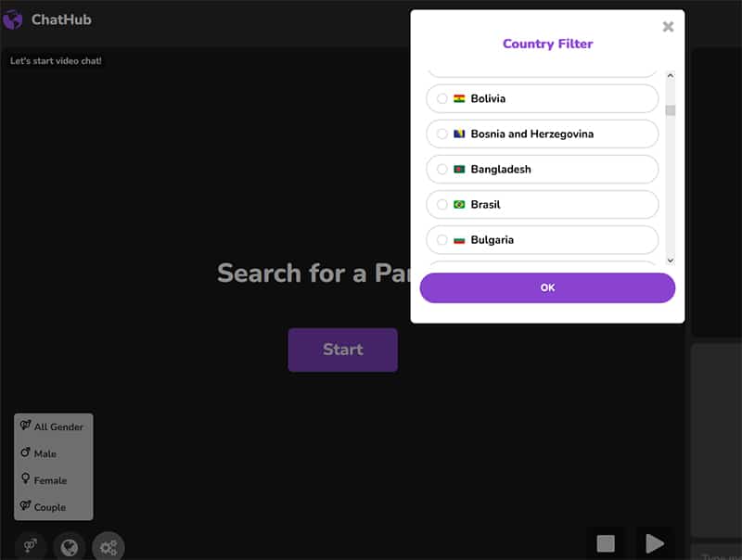Confirm country filter with OK button
Screen dimensions: 742x560
[547, 287]
